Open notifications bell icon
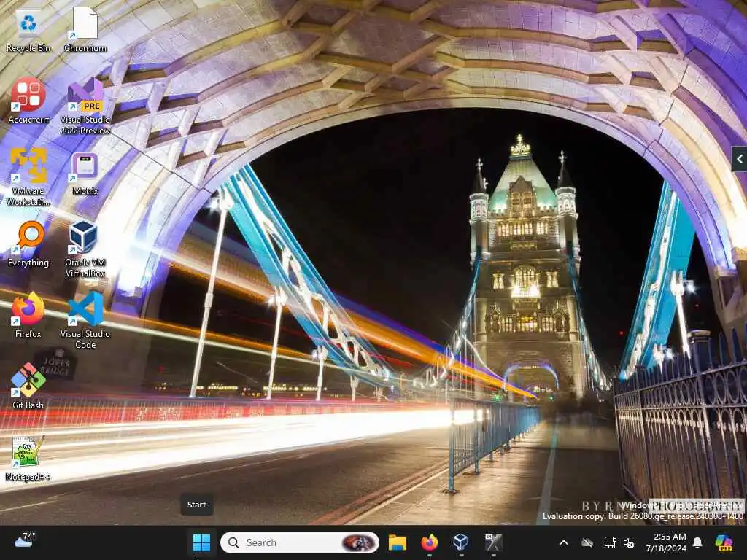 [x=697, y=542]
